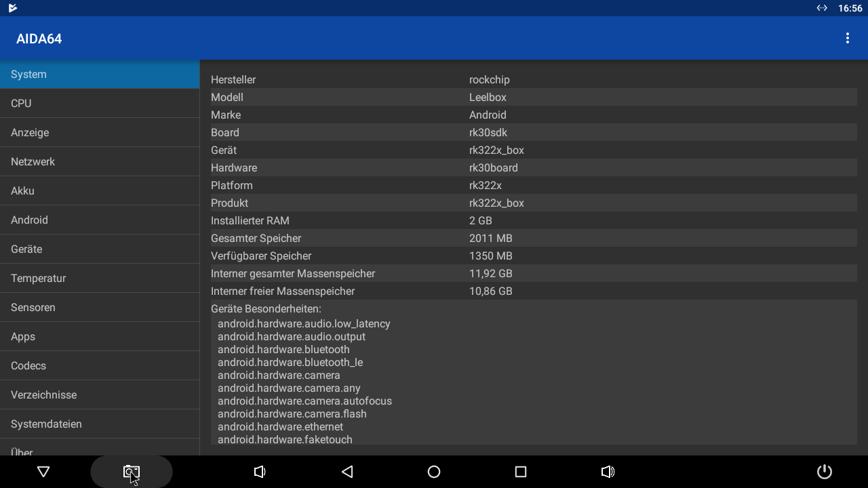This screenshot has width=868, height=488.
Task: Open the Netzwerk section
Action: (100, 162)
